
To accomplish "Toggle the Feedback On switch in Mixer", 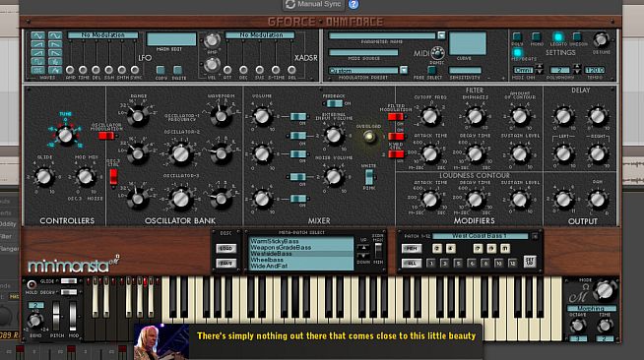I will pos(335,103).
